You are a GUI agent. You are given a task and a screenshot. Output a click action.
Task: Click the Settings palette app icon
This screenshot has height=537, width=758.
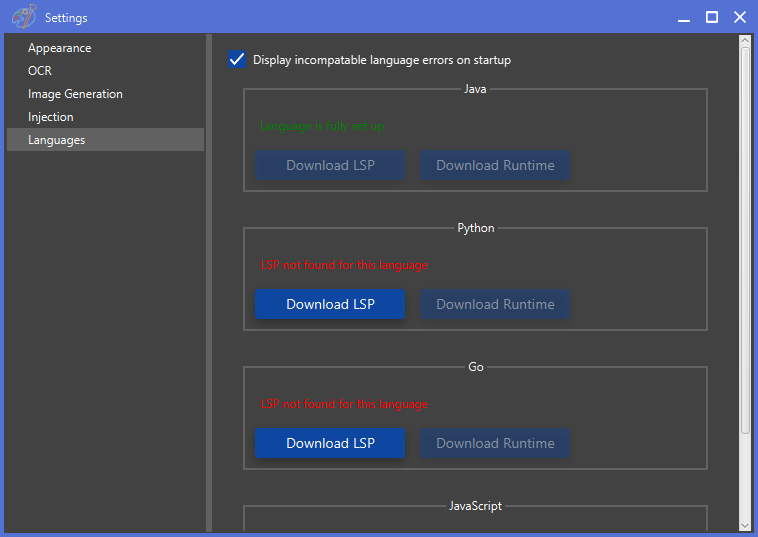pyautogui.click(x=24, y=17)
